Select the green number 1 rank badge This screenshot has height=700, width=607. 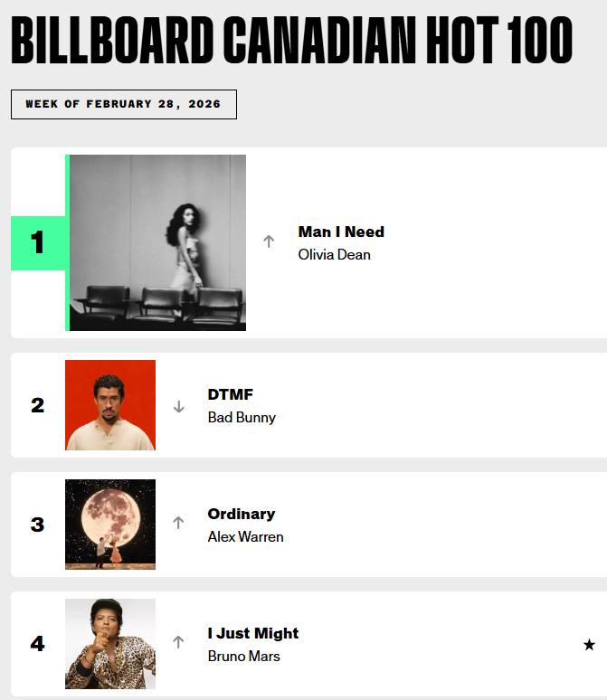[38, 243]
